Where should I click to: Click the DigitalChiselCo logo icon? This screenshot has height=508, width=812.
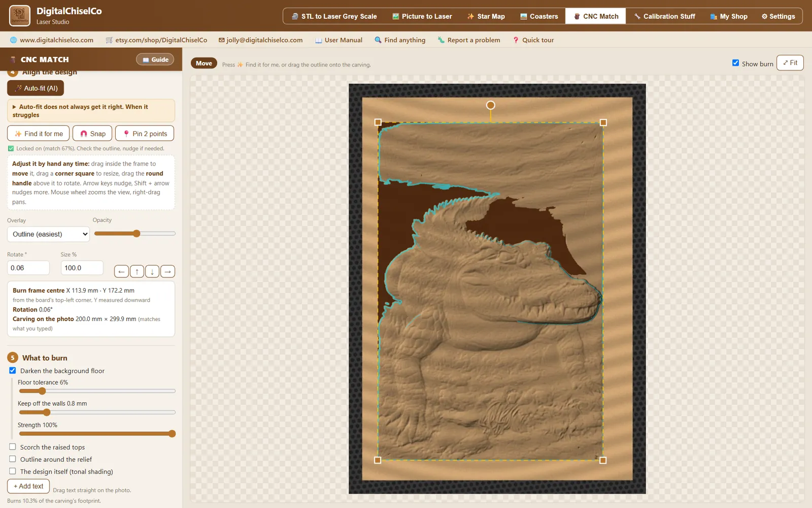pos(20,16)
